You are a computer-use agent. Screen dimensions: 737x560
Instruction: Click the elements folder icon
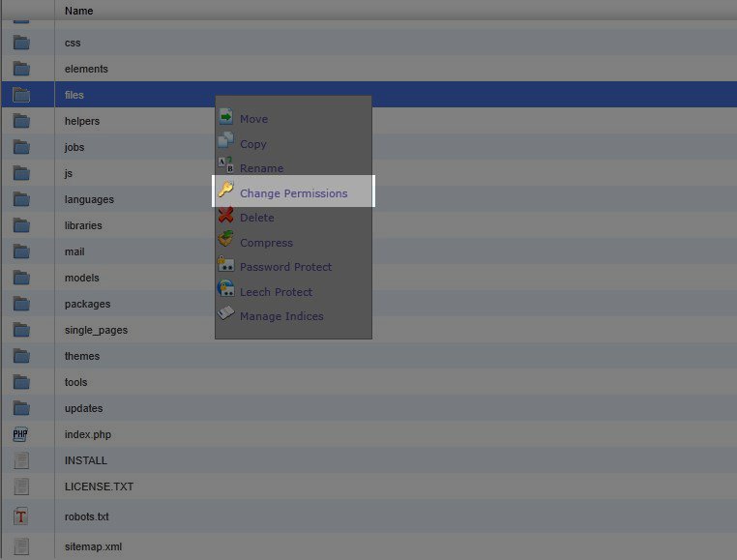tap(21, 69)
